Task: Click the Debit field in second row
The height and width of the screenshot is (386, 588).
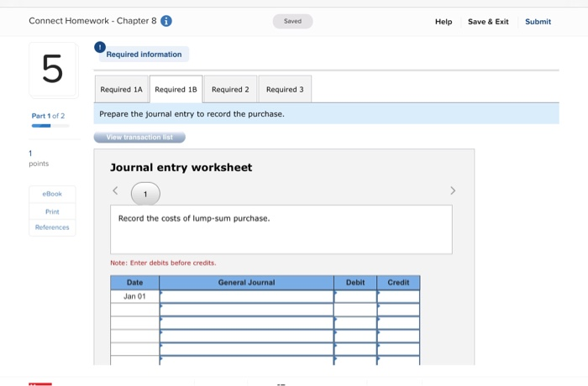Action: click(355, 310)
